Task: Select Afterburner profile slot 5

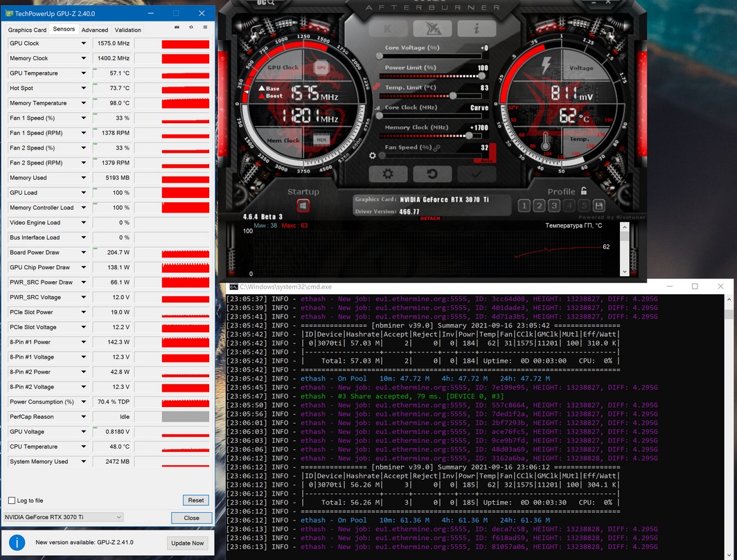Action: (584, 206)
